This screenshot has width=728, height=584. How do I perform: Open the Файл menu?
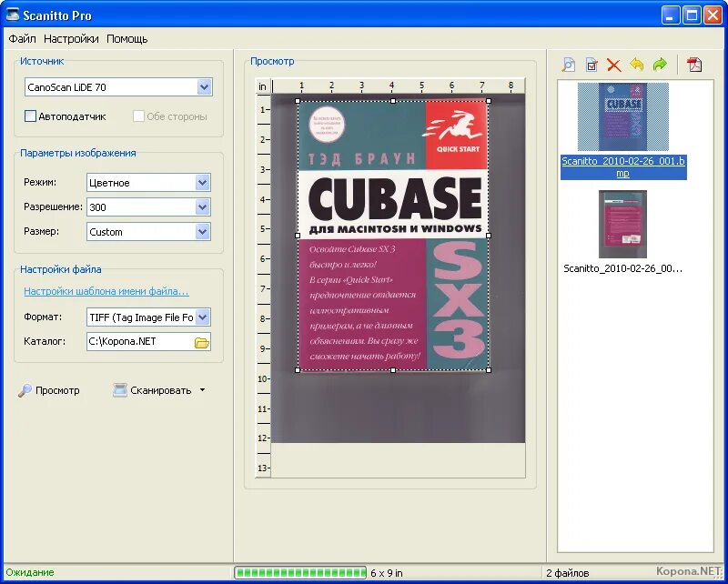(x=22, y=39)
